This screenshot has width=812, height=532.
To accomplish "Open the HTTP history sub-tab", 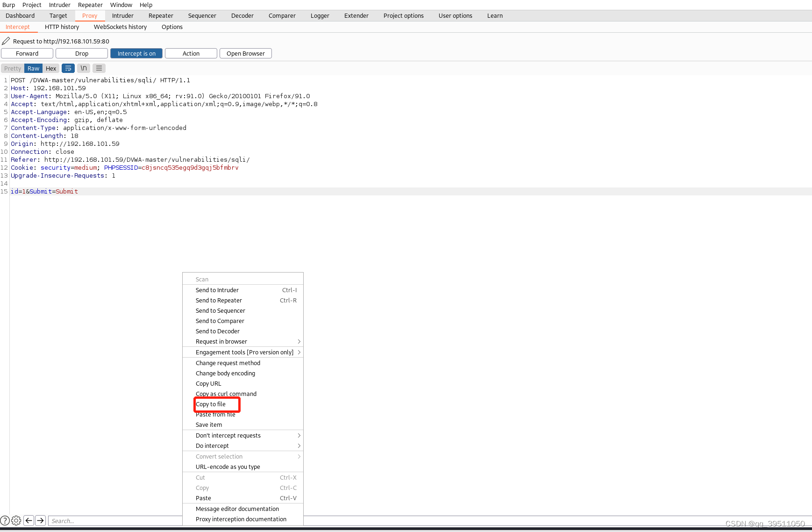I will click(62, 27).
